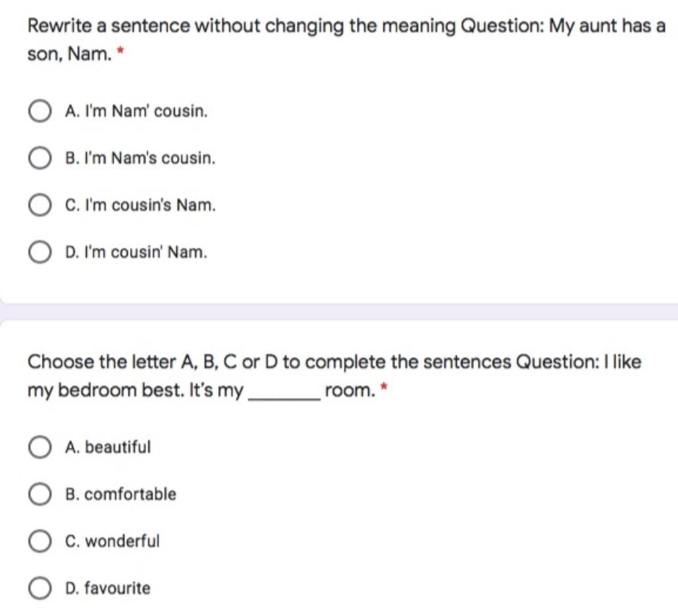Select radio button for C. I'm cousin's Nam
678x616 pixels.
coord(40,205)
